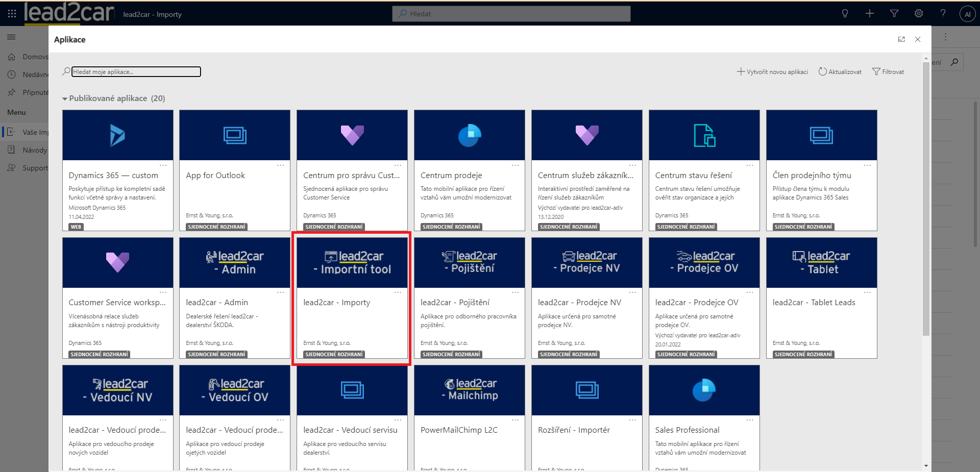Open advanced find funnel icon in header
Image resolution: width=980 pixels, height=472 pixels.
tap(894, 14)
